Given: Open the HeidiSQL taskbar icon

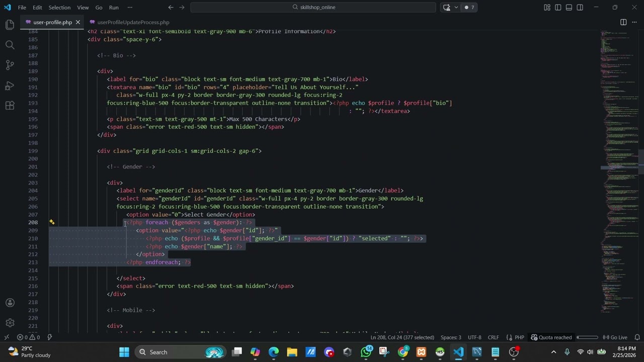Looking at the screenshot, I should click(x=440, y=352).
